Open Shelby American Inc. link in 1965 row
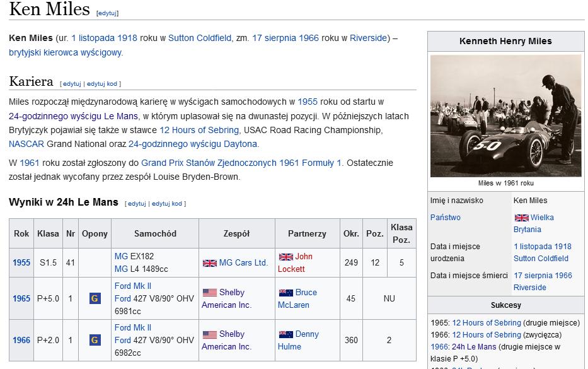 click(x=226, y=299)
